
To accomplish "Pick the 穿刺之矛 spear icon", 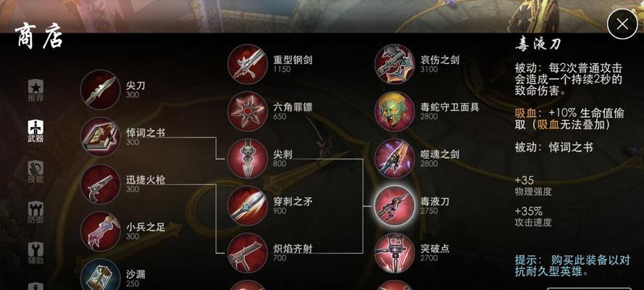I will (247, 206).
